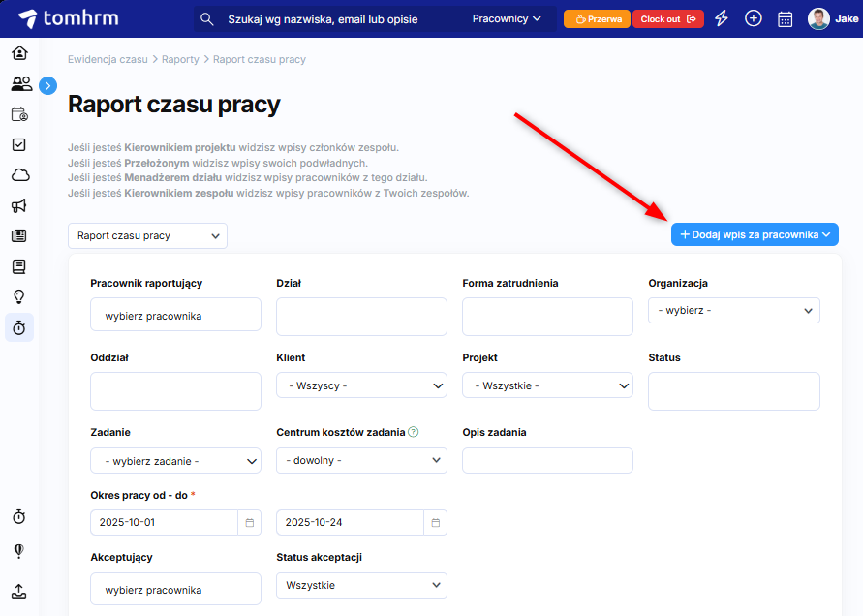Click the lightning bolt icon in header
Viewport: 863px width, 616px height.
(722, 18)
